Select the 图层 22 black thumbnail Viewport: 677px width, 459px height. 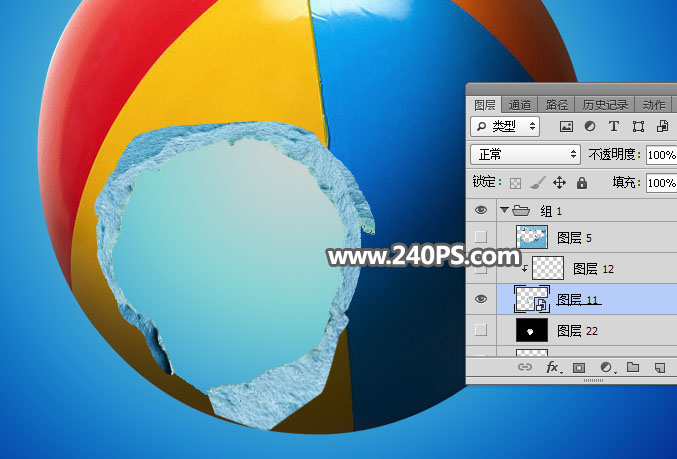click(x=532, y=330)
